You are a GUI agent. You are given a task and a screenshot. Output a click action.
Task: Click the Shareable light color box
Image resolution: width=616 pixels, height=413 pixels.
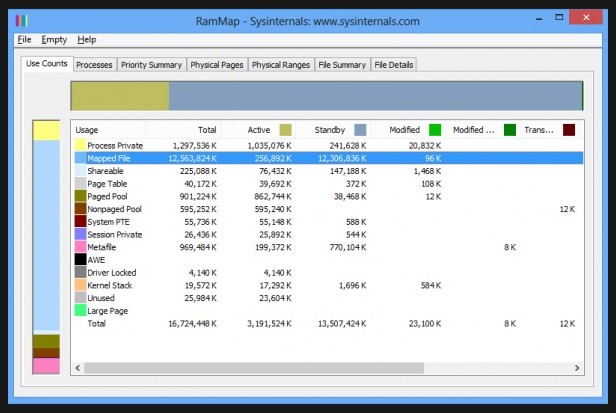pyautogui.click(x=81, y=171)
